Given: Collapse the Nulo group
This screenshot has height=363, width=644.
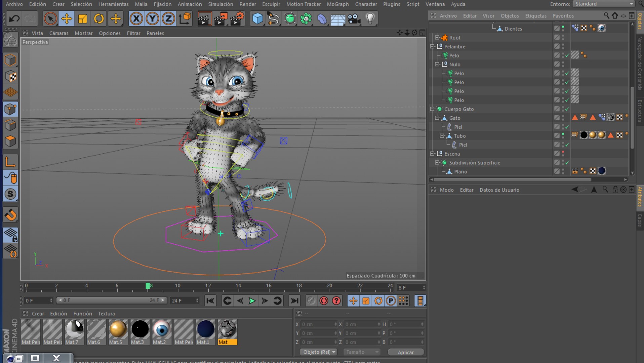Looking at the screenshot, I should (x=437, y=64).
